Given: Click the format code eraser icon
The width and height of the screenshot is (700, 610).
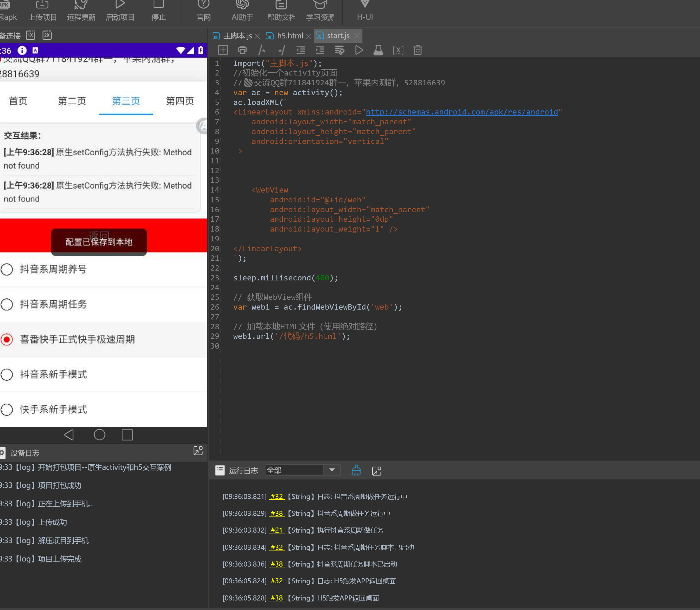Looking at the screenshot, I should pos(339,50).
